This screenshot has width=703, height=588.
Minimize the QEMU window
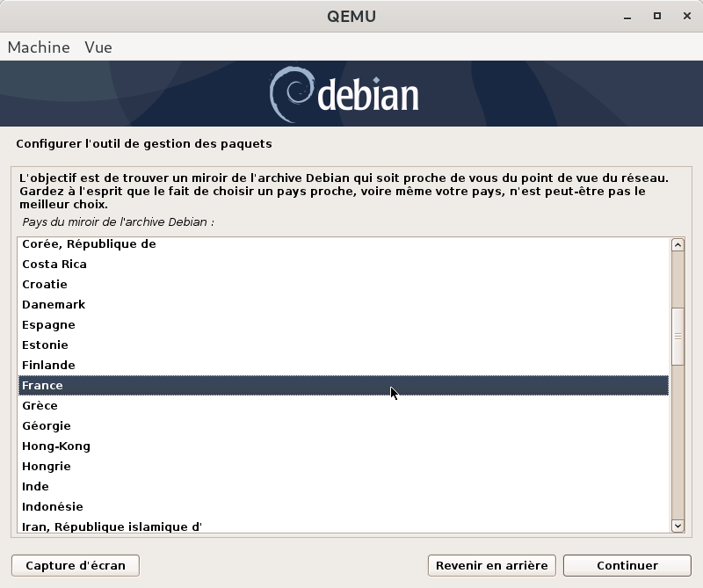629,16
